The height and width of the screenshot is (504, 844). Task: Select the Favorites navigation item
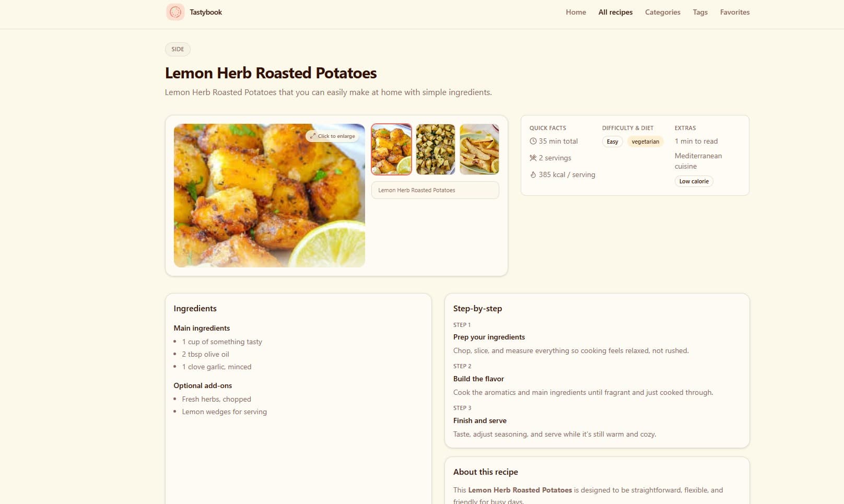click(734, 12)
